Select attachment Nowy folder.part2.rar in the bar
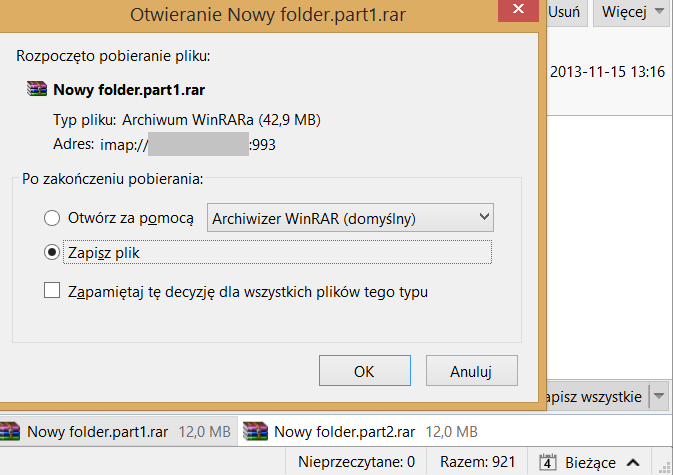 pyautogui.click(x=361, y=431)
